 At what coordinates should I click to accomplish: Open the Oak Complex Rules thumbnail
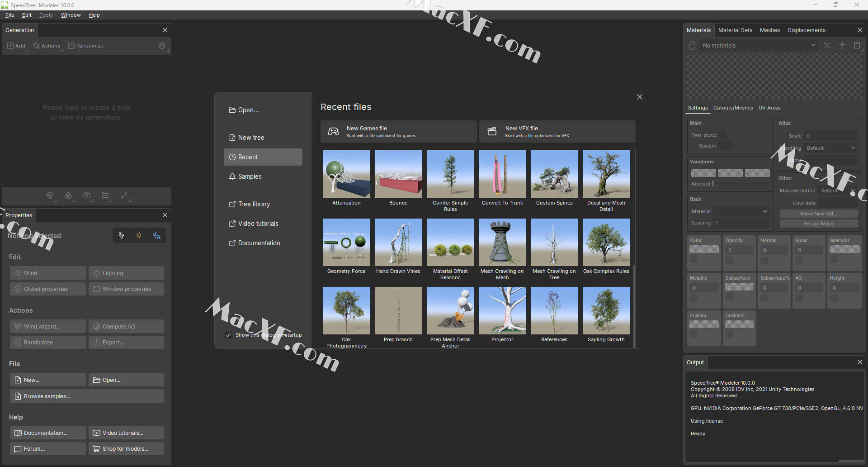pyautogui.click(x=606, y=242)
